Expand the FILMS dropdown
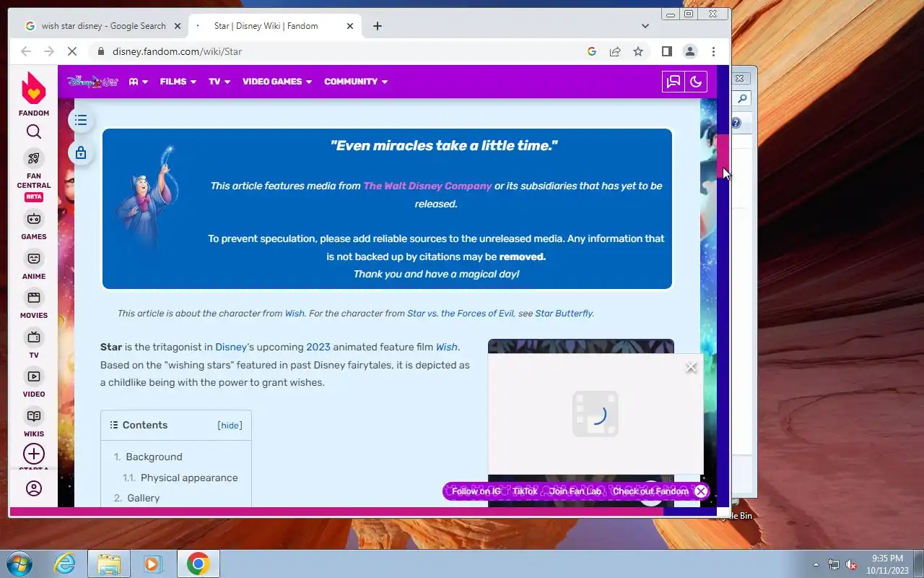 coord(178,82)
